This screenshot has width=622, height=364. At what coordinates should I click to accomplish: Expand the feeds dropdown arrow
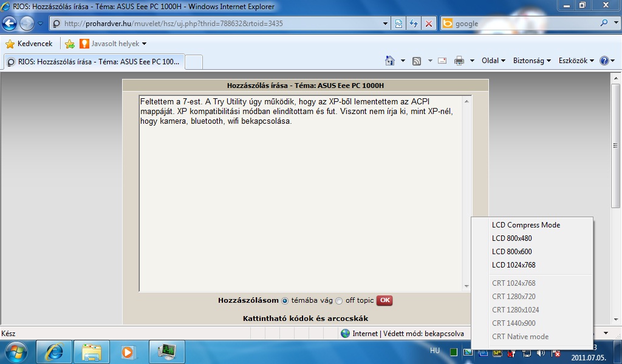point(430,61)
